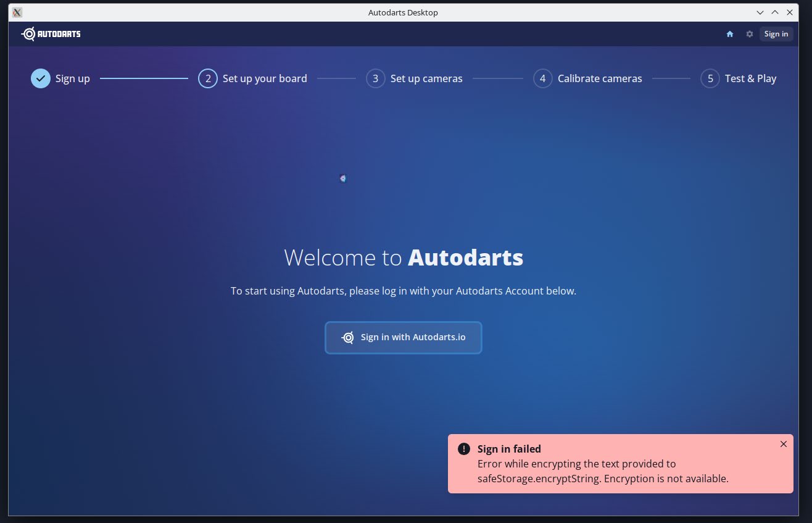Dismiss the Sign in failed notification
The height and width of the screenshot is (523, 812).
tap(784, 444)
